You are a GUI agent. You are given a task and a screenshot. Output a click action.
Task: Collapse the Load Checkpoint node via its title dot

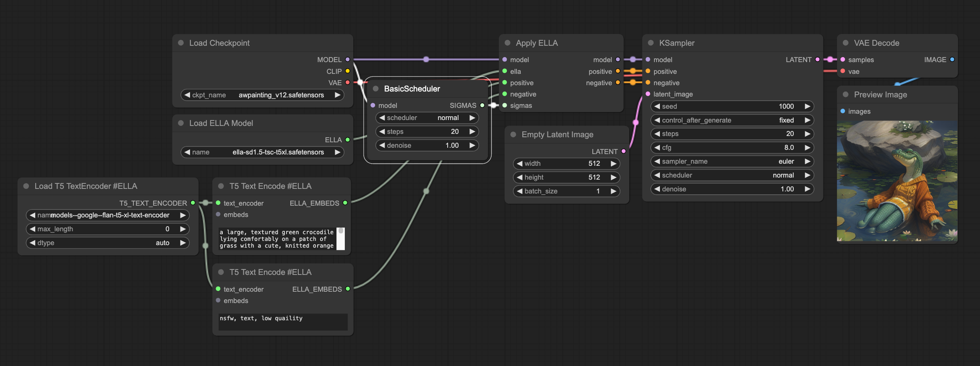[181, 43]
